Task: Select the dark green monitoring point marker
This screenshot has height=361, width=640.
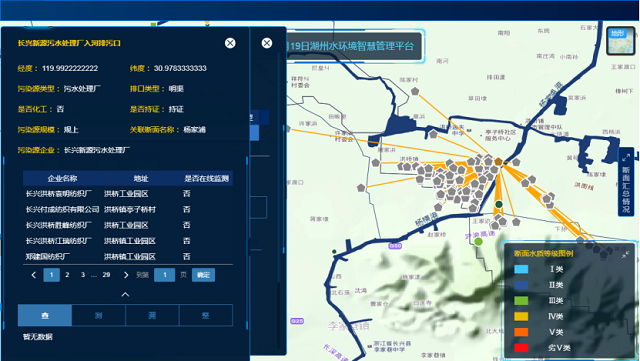Action: pos(499,204)
